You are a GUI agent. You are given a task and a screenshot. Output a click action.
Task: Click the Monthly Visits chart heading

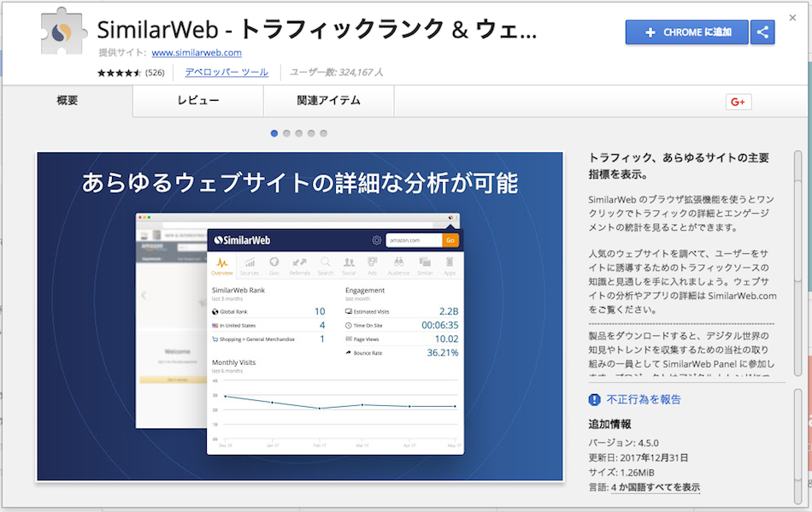pyautogui.click(x=233, y=362)
